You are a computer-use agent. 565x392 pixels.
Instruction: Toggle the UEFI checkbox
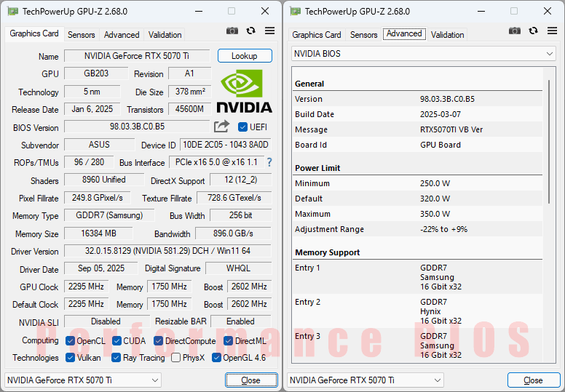[x=243, y=127]
